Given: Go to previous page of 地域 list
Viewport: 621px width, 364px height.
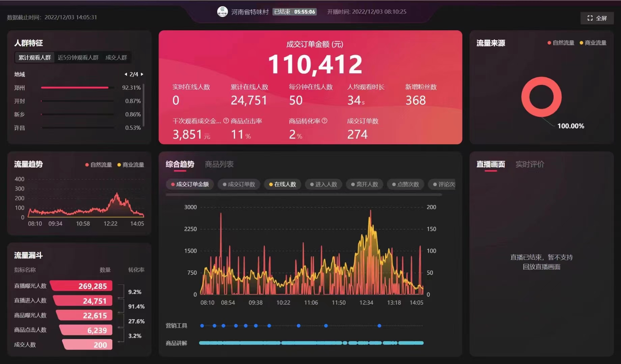Looking at the screenshot, I should [126, 74].
